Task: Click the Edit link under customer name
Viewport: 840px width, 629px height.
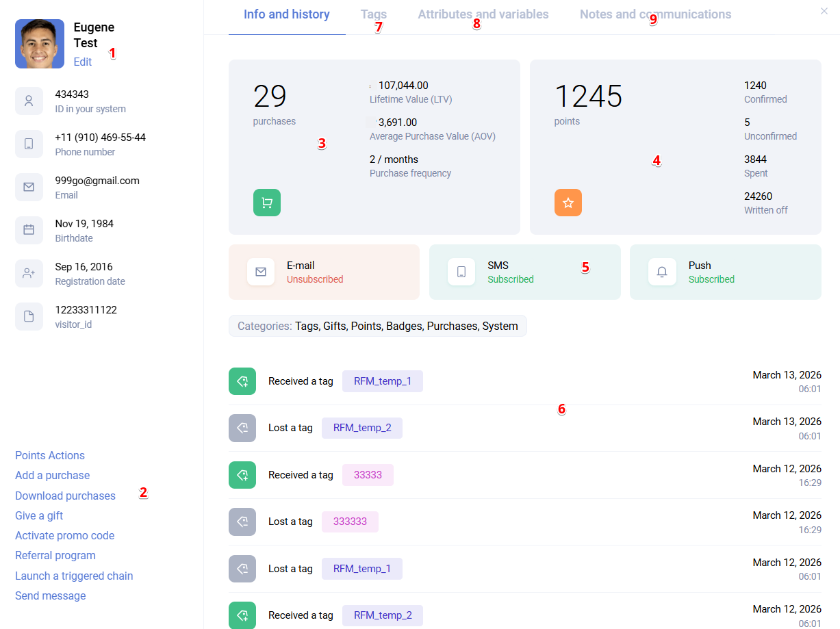Action: (83, 62)
